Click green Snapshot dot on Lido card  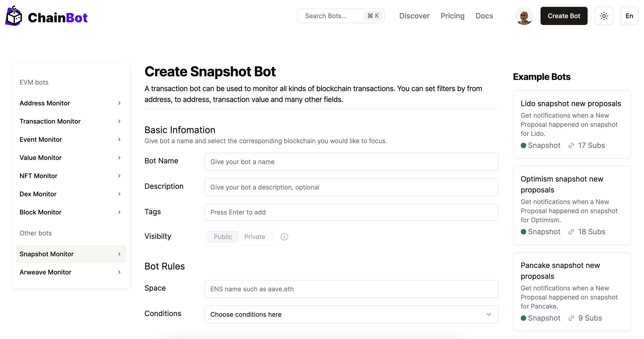click(523, 145)
